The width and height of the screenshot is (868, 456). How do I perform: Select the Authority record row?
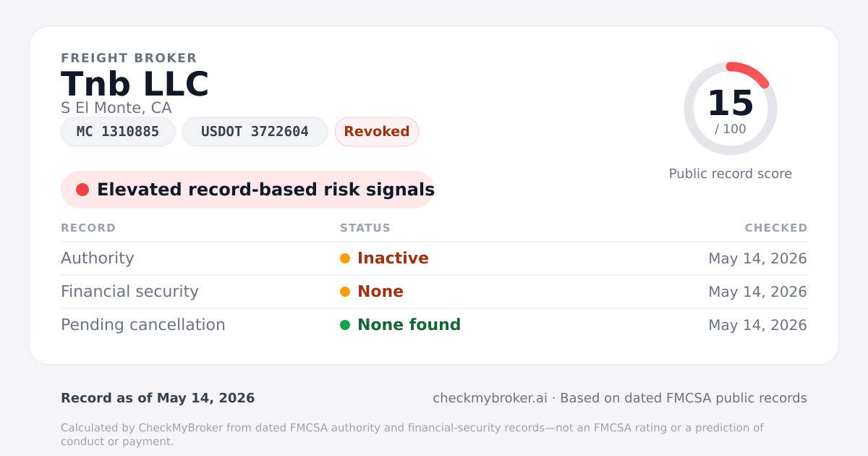pos(434,258)
